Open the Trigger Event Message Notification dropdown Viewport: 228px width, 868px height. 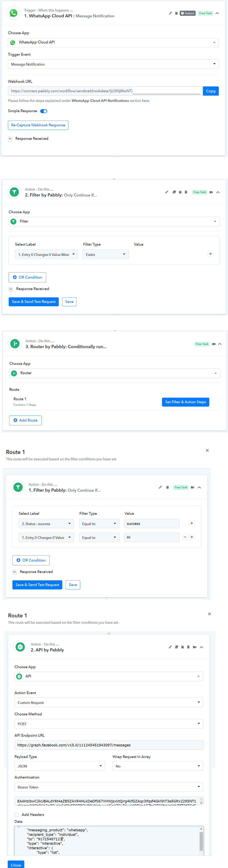(113, 64)
